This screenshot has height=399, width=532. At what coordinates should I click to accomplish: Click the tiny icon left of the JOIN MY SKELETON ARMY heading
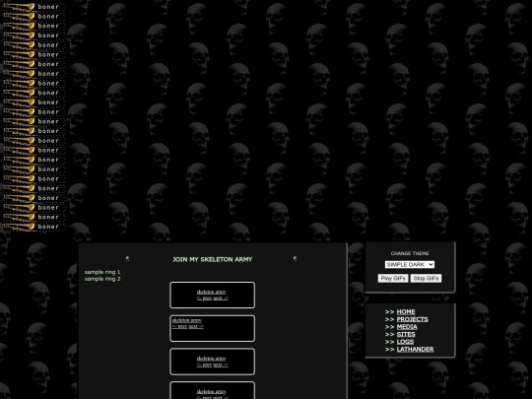click(127, 258)
